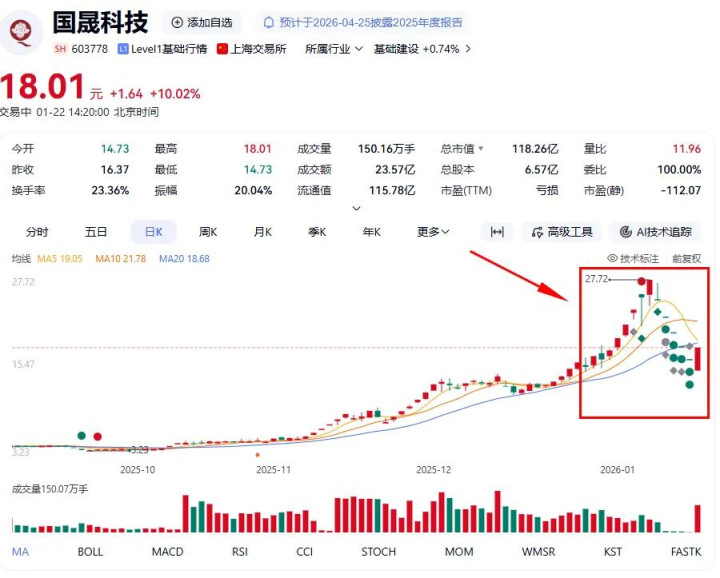The height and width of the screenshot is (578, 720).
Task: Click the stock price 18.01
Action: [42, 86]
